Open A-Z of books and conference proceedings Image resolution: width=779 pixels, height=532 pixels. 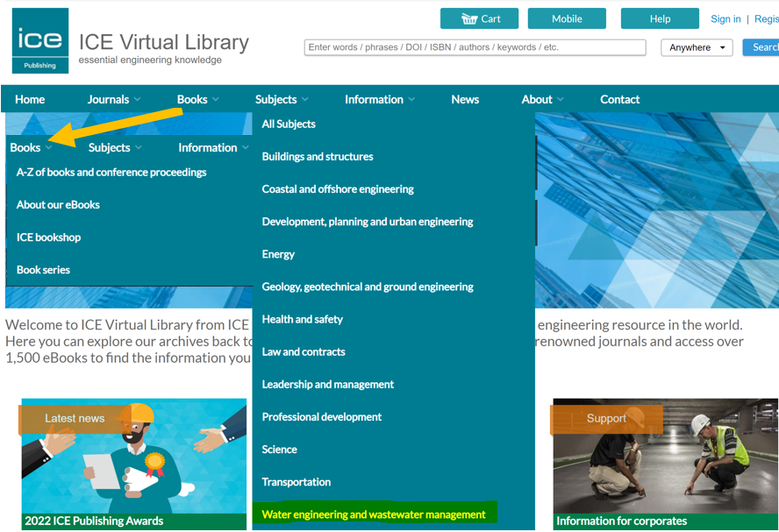111,172
